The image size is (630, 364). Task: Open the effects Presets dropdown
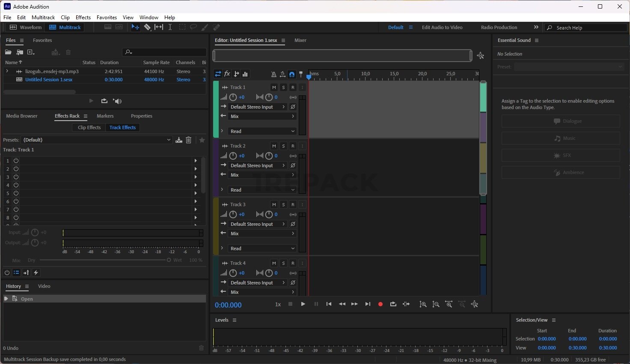[x=96, y=140]
